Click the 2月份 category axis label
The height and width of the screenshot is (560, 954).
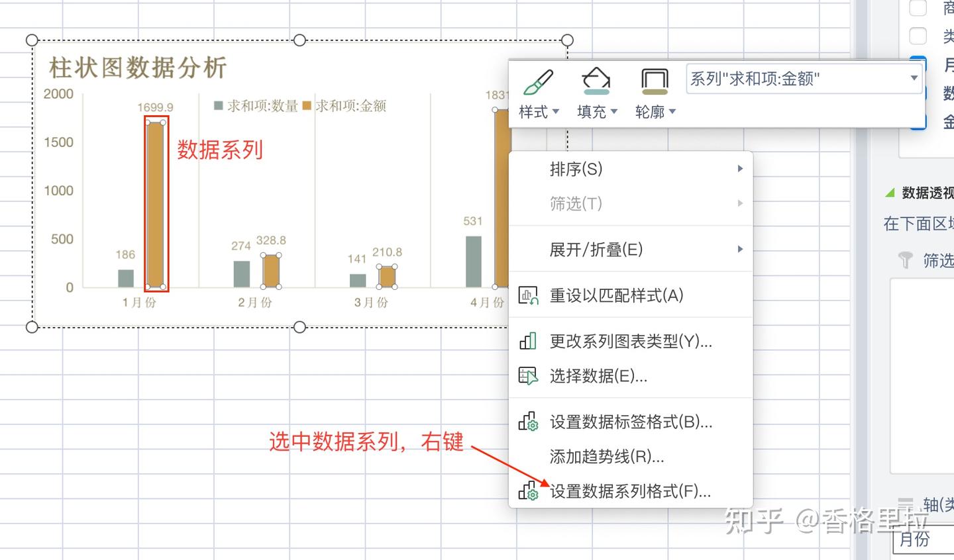pyautogui.click(x=255, y=303)
